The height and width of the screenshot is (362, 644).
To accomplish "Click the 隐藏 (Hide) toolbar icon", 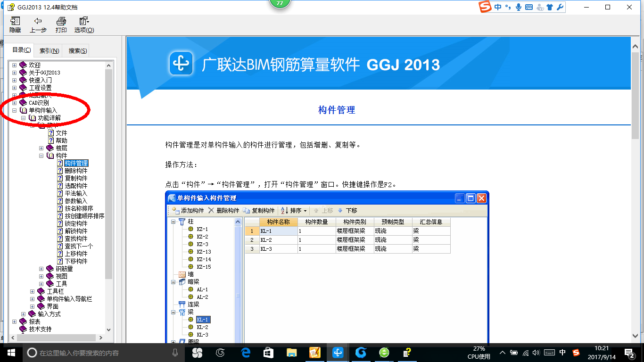I will [x=15, y=21].
